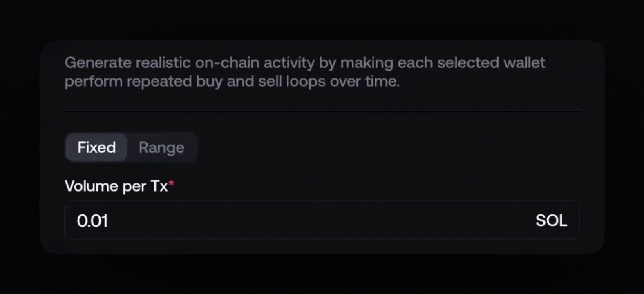Click the SOL unit label at the field's right
The width and height of the screenshot is (644, 294).
pyautogui.click(x=551, y=220)
